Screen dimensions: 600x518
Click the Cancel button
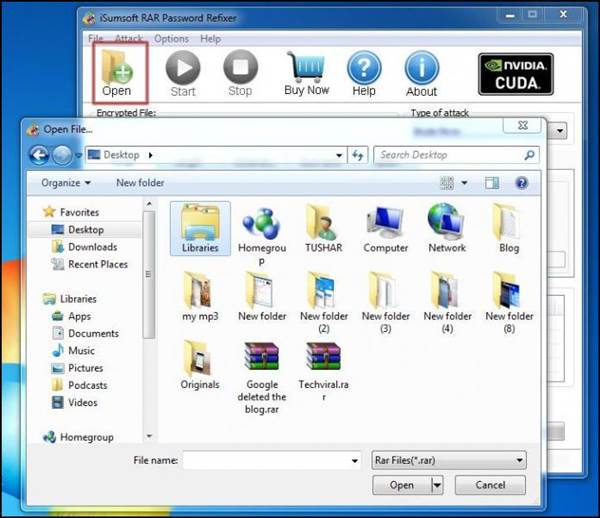coord(490,485)
